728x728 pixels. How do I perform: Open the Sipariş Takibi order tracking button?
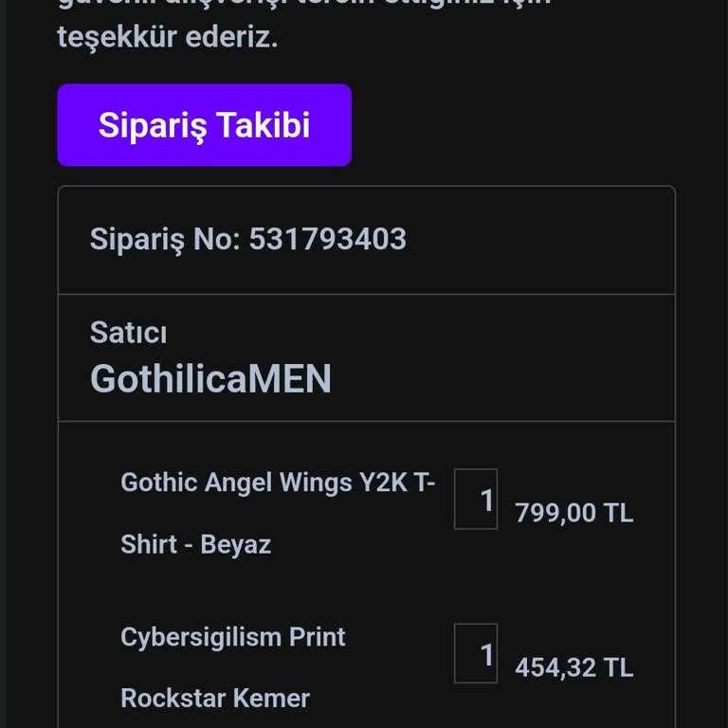tap(205, 125)
